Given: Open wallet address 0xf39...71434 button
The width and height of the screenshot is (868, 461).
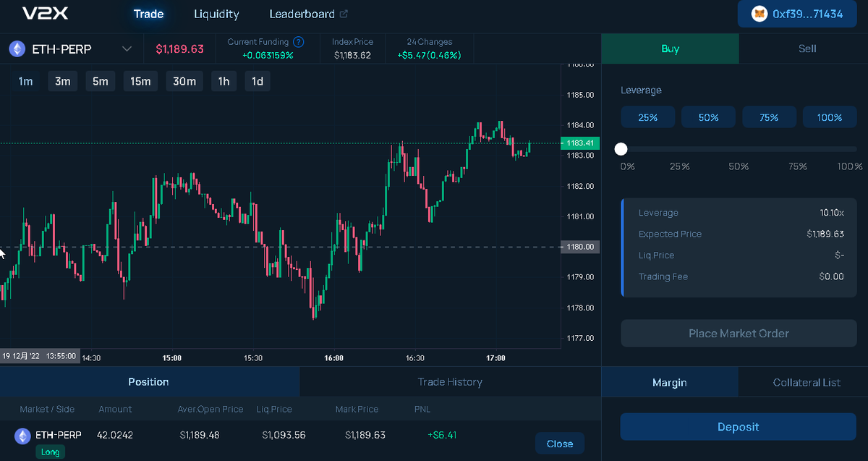Looking at the screenshot, I should (x=798, y=14).
